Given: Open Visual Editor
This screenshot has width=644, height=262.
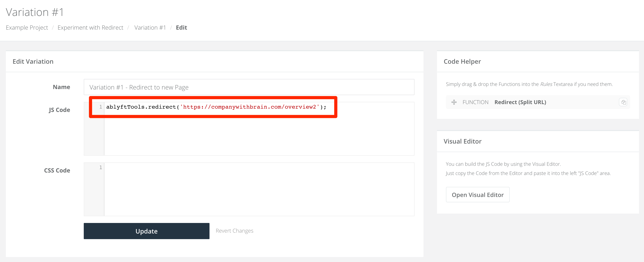Looking at the screenshot, I should pos(478,195).
